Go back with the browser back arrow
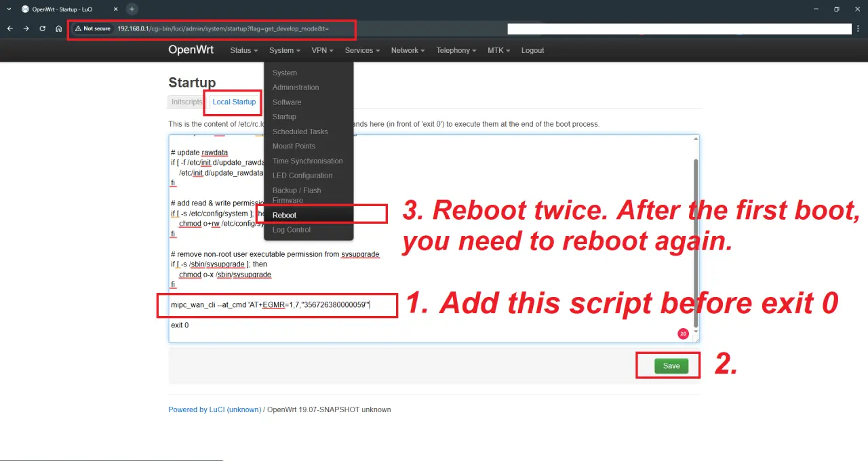 pos(9,28)
